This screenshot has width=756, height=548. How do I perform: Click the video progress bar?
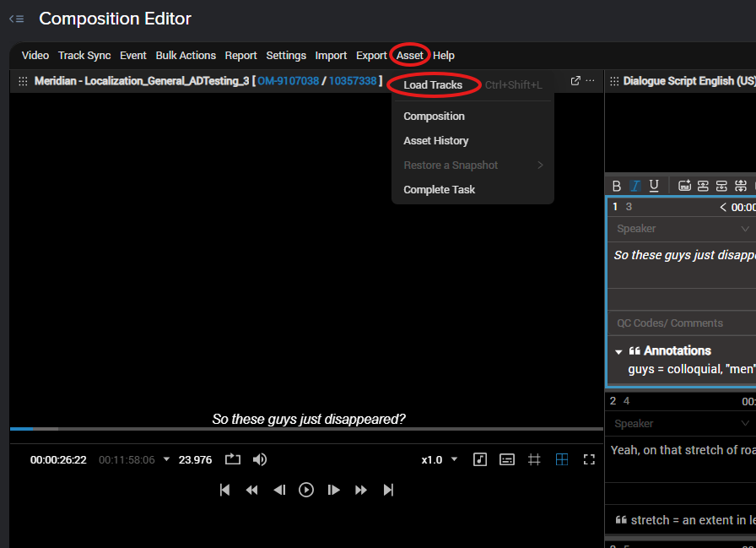point(306,428)
